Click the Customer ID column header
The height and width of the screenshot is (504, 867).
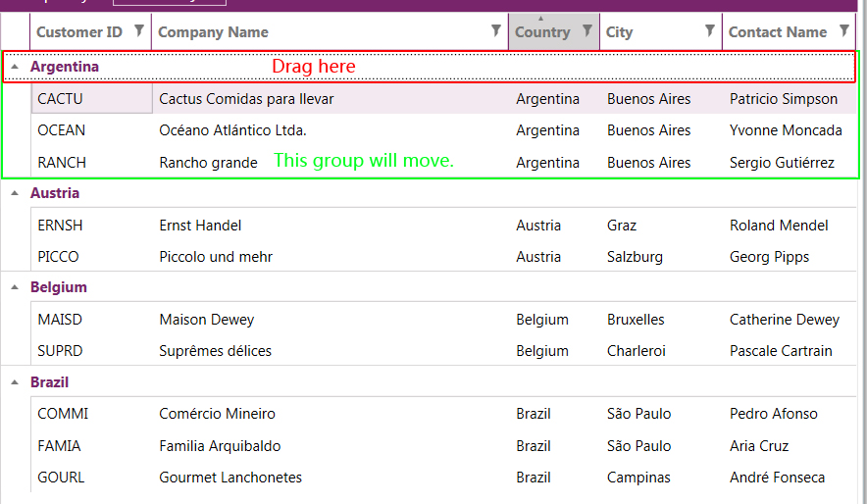pos(78,32)
